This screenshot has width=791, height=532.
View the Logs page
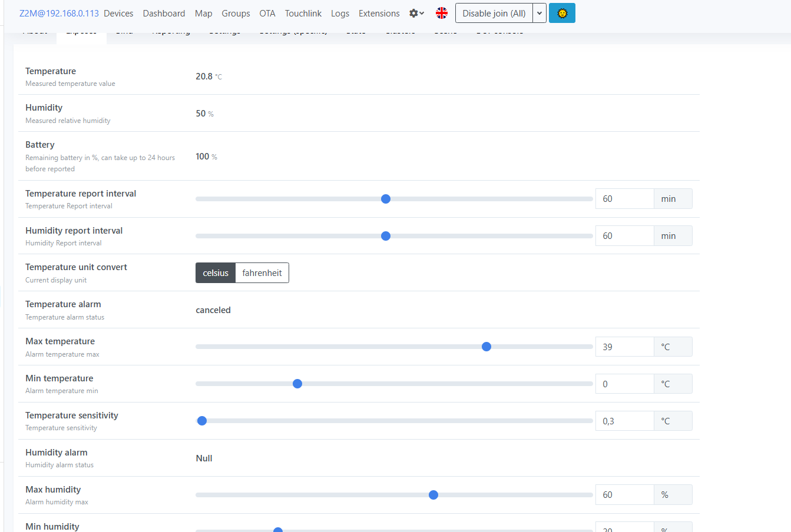tap(340, 13)
